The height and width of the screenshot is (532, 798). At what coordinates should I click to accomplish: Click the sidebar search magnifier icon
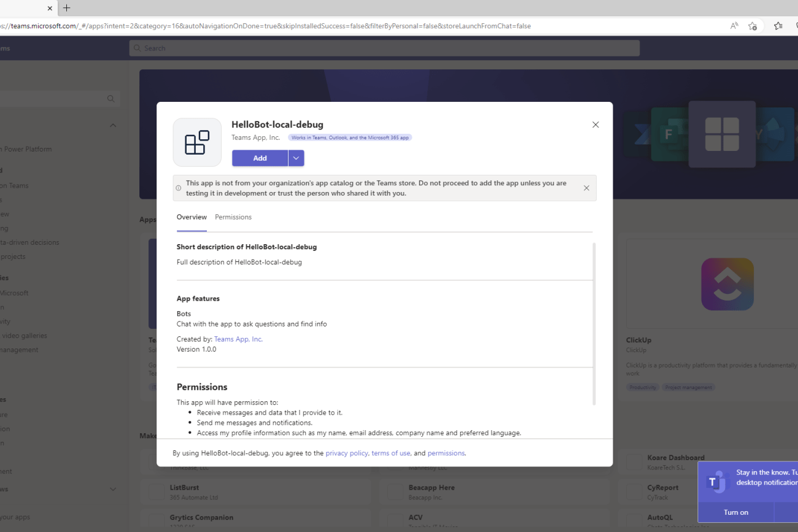[x=111, y=99]
